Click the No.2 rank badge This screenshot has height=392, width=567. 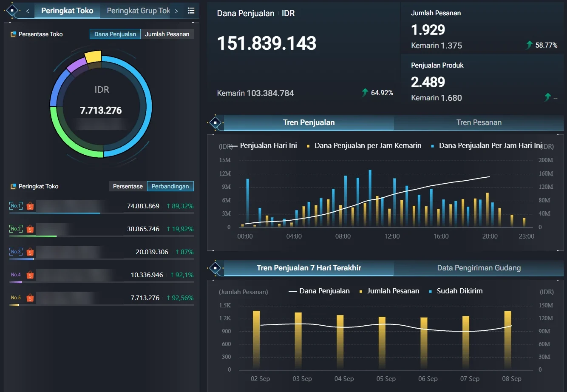(16, 229)
